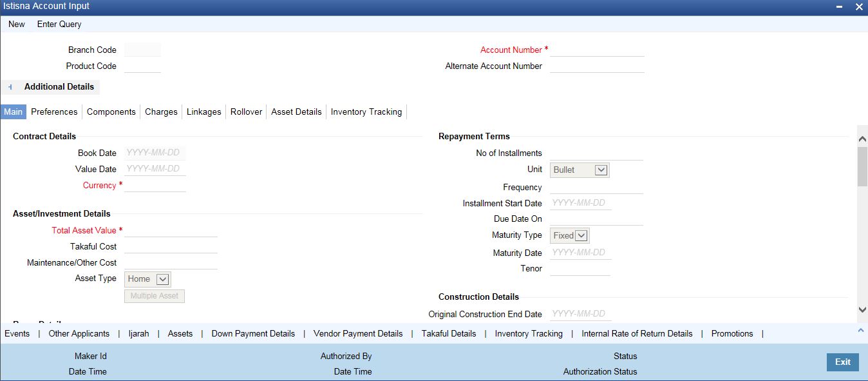
Task: Click the Takaful Cost field
Action: tap(171, 246)
